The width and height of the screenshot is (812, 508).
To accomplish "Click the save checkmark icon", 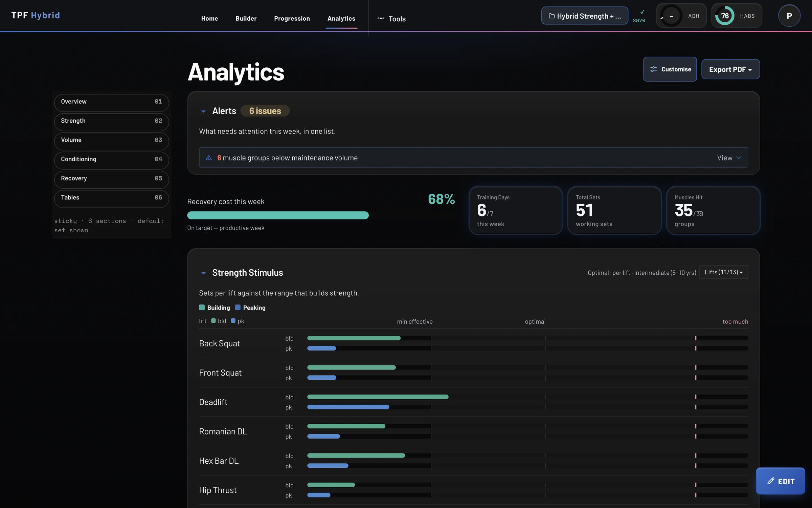I will point(642,12).
